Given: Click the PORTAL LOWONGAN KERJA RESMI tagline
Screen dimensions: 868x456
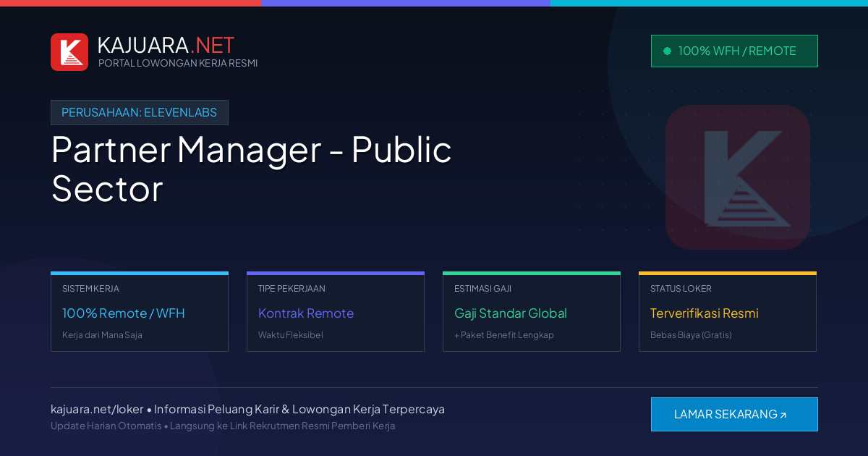Looking at the screenshot, I should pos(178,63).
